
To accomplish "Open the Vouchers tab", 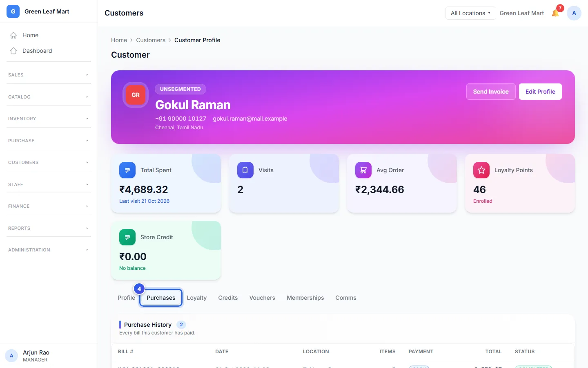I will (262, 298).
